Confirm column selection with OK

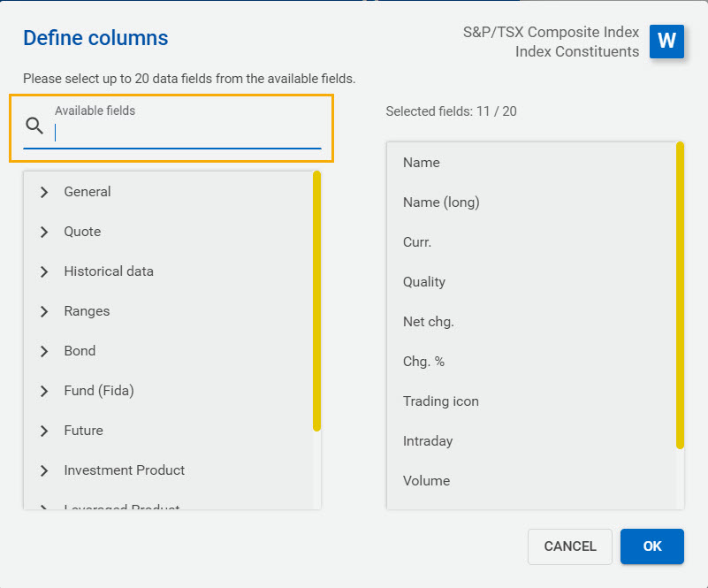coord(651,546)
